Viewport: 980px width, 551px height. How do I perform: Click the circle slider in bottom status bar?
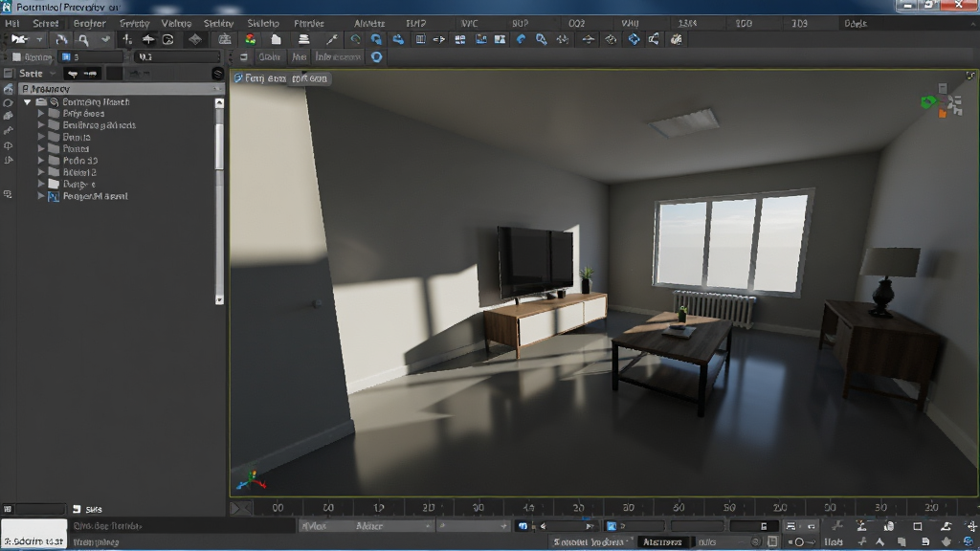click(799, 541)
